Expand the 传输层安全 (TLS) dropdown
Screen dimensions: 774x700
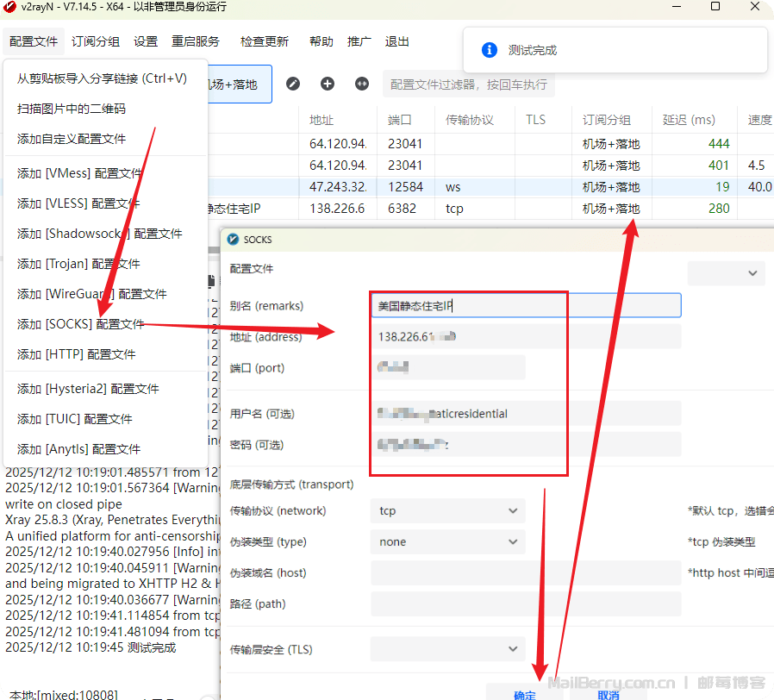pyautogui.click(x=447, y=648)
